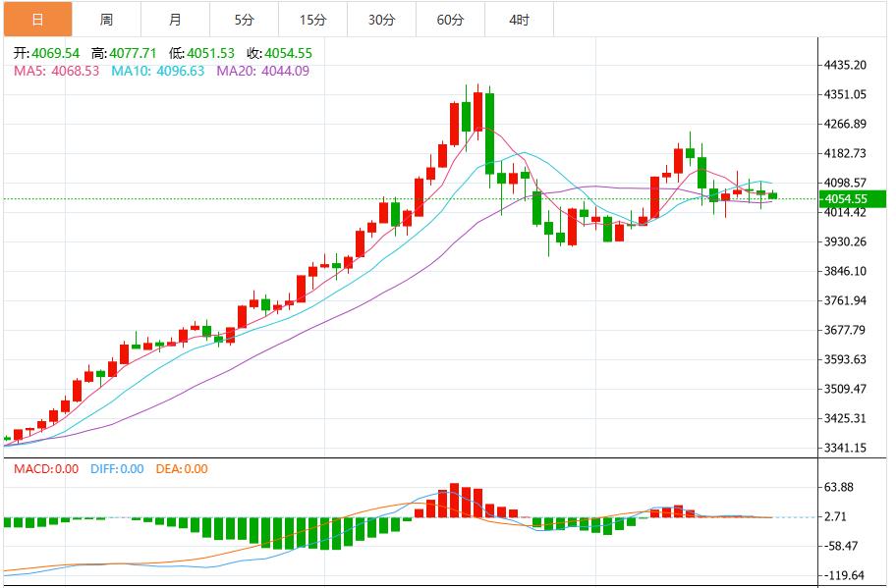Select the 4时 timeframe
896x588 pixels.
pyautogui.click(x=518, y=18)
